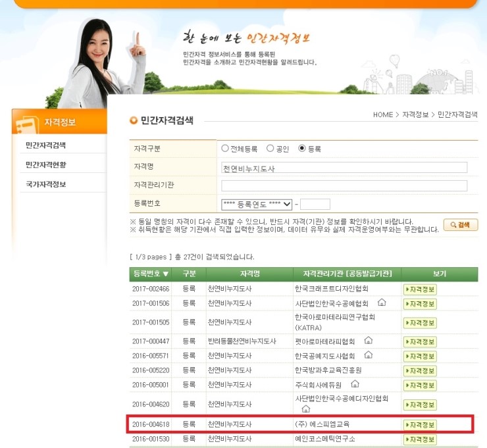View 자격정보 for 2017-001505
Image resolution: width=487 pixels, height=448 pixels.
(x=421, y=323)
